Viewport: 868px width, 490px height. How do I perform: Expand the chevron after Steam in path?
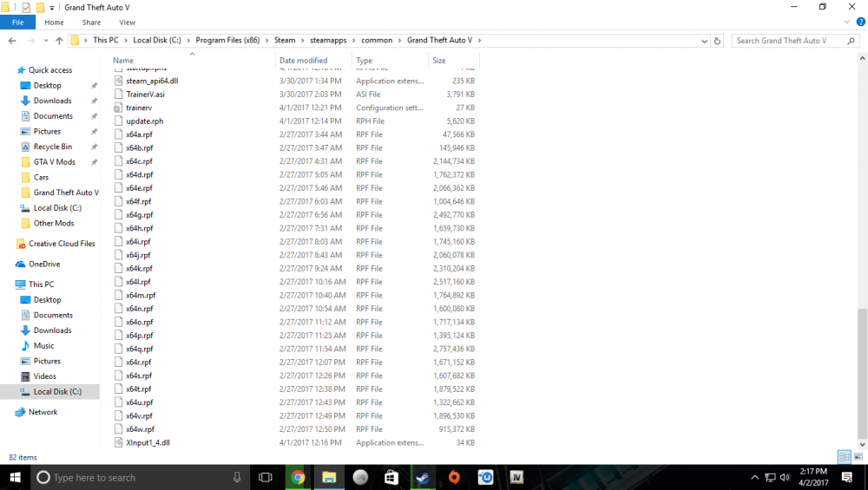tap(303, 41)
